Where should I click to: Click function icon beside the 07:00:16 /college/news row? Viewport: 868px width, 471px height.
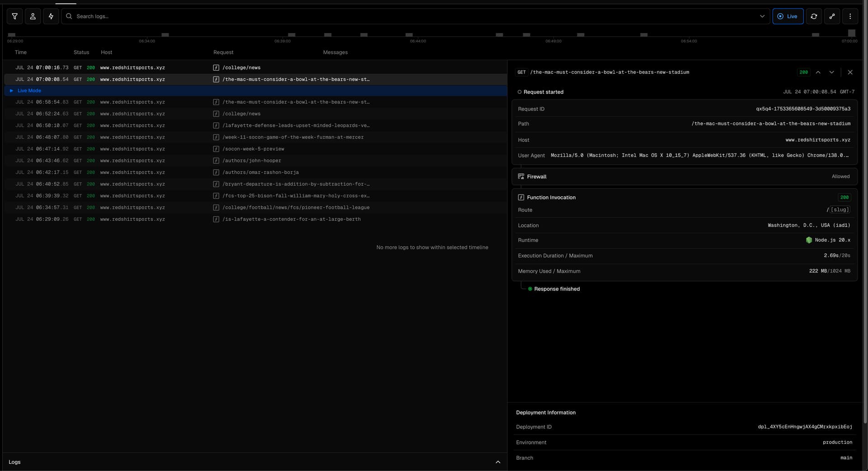point(216,68)
